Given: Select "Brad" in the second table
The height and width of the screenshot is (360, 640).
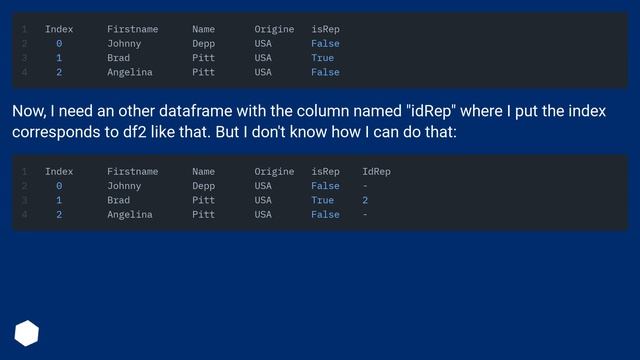Looking at the screenshot, I should tap(118, 200).
